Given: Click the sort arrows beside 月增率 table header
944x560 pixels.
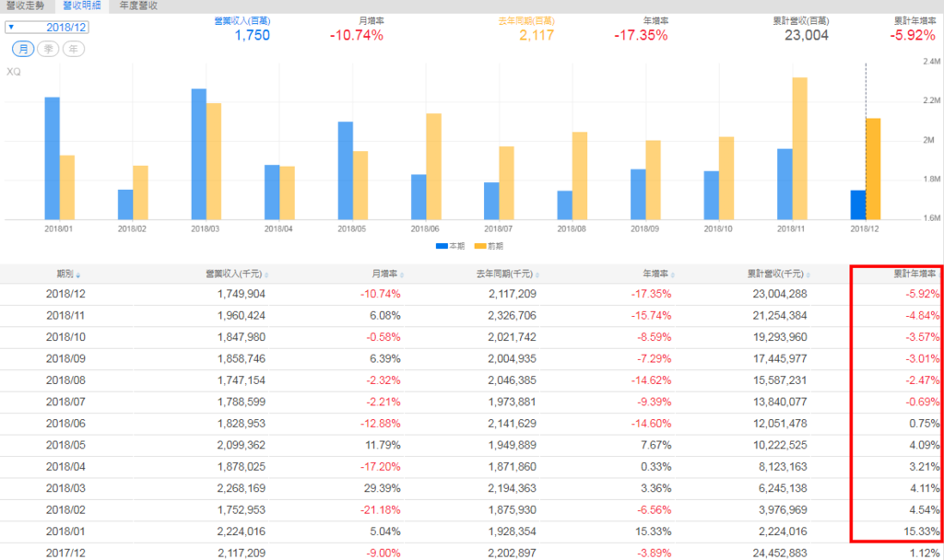Looking at the screenshot, I should click(402, 275).
